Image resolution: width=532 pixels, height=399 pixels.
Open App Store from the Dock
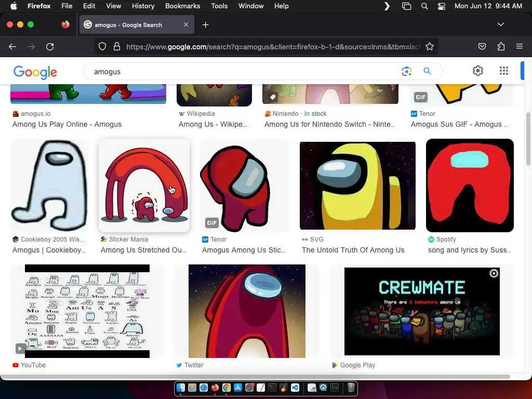pos(238,388)
